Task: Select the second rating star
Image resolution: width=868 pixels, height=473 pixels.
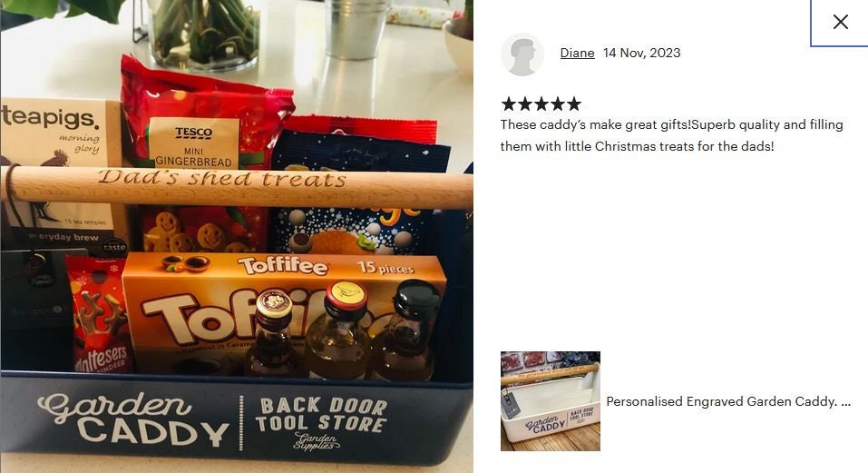Action: click(x=525, y=104)
